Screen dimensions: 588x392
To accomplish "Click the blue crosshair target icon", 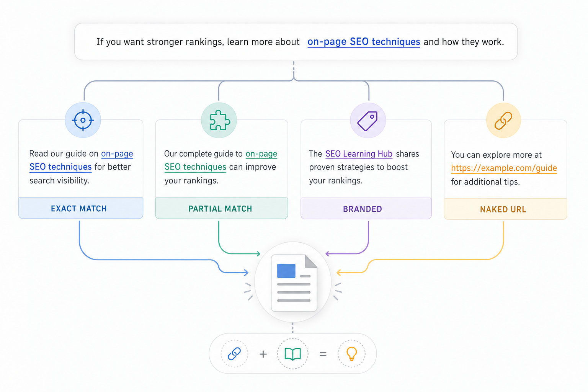I will click(x=83, y=120).
